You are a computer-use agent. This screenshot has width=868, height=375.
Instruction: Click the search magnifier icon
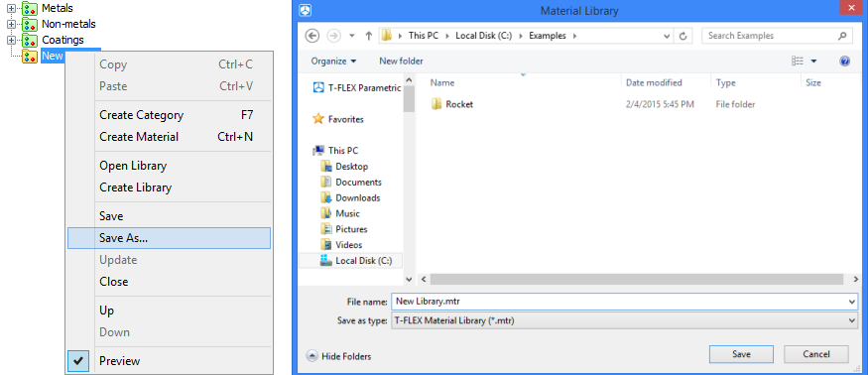[x=842, y=36]
